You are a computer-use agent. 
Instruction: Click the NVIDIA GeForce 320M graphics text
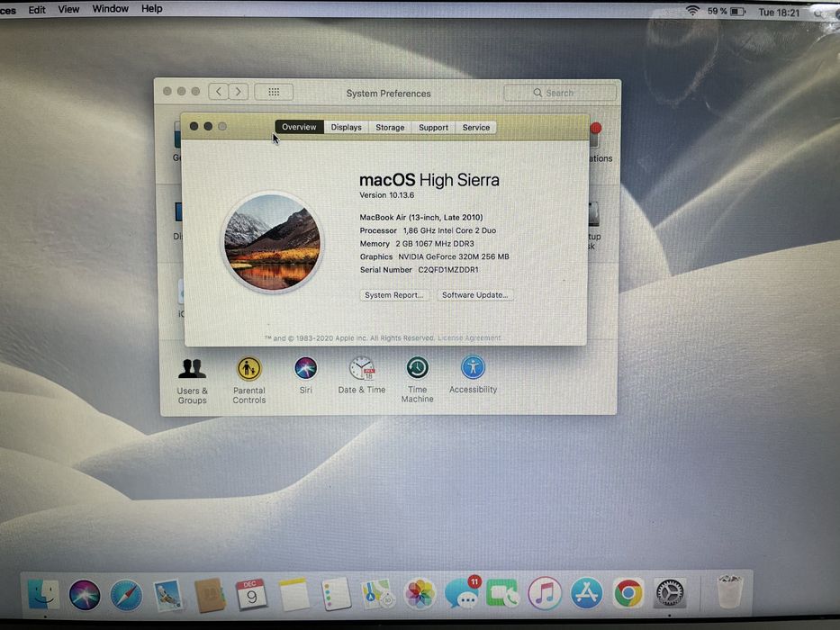(x=453, y=257)
